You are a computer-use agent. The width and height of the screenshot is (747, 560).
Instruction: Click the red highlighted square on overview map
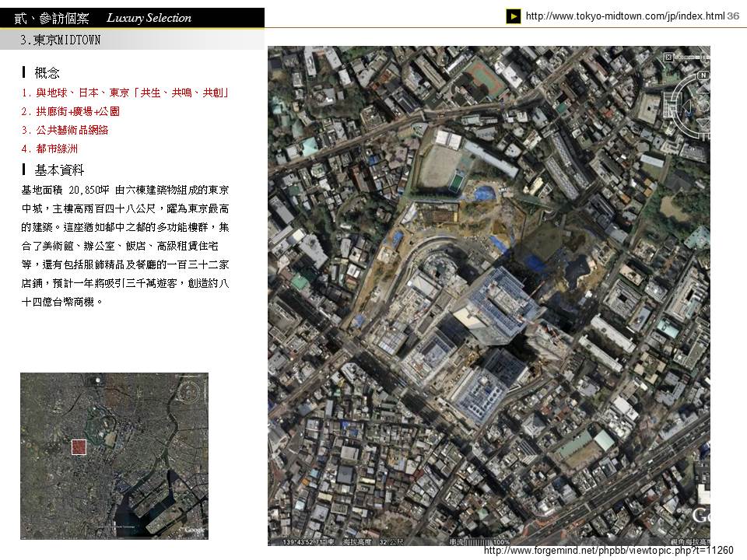tap(79, 446)
